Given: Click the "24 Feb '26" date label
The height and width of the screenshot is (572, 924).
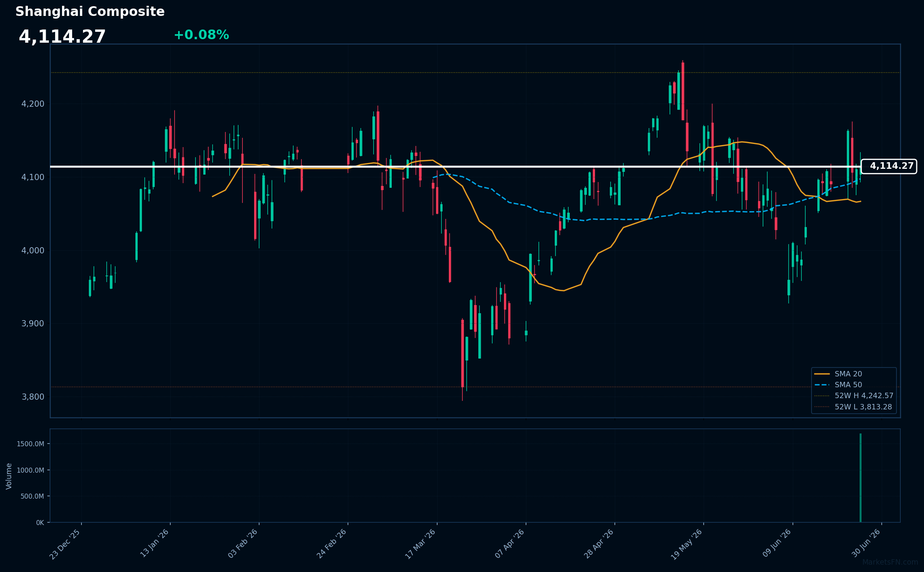Looking at the screenshot, I should [332, 544].
